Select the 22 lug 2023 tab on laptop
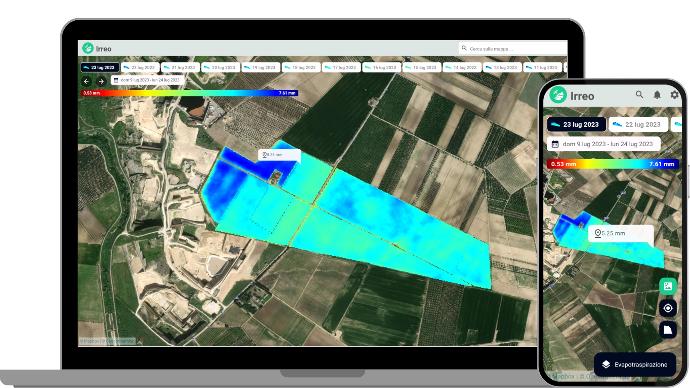The width and height of the screenshot is (690, 388). (x=139, y=68)
